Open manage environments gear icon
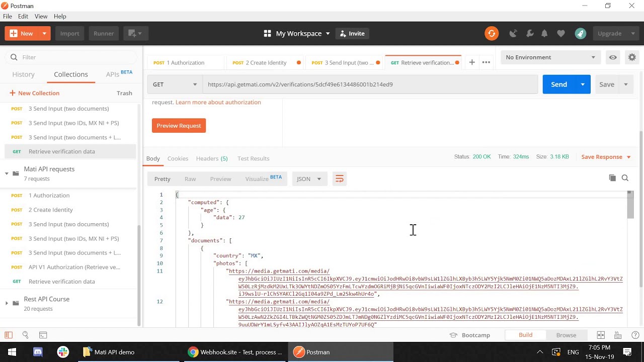The width and height of the screenshot is (644, 362). click(632, 57)
